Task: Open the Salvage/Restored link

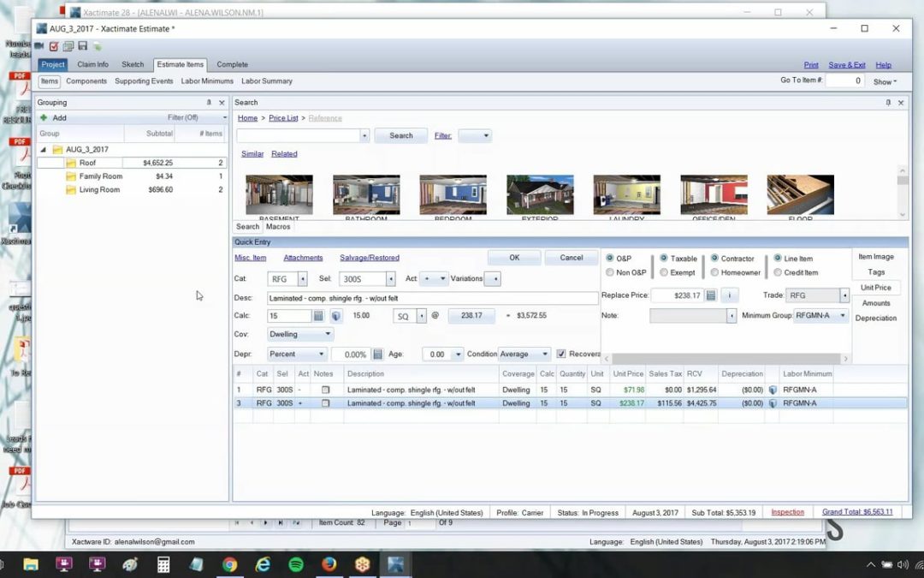Action: point(370,258)
